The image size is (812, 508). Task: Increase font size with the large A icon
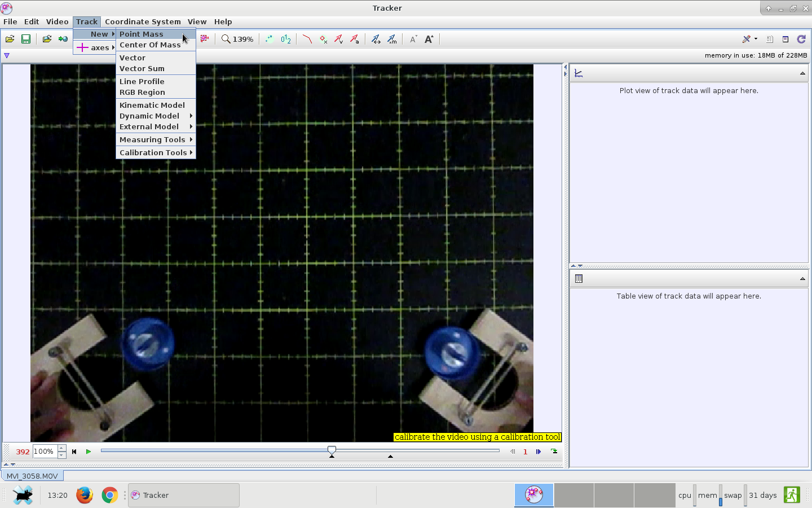429,39
